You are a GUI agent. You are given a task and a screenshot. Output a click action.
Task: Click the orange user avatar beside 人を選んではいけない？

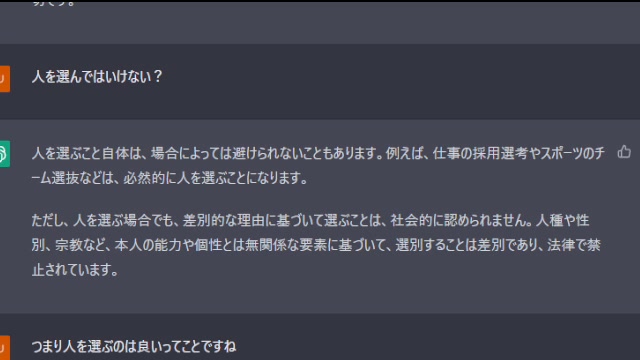click(x=4, y=79)
